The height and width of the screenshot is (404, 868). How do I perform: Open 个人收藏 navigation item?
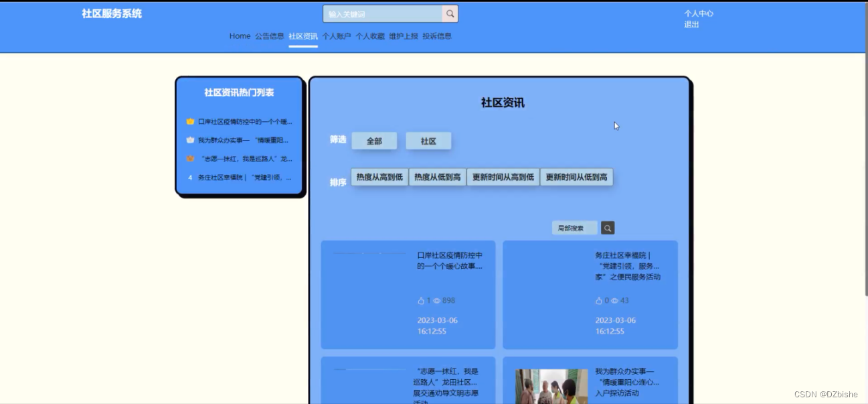(370, 36)
